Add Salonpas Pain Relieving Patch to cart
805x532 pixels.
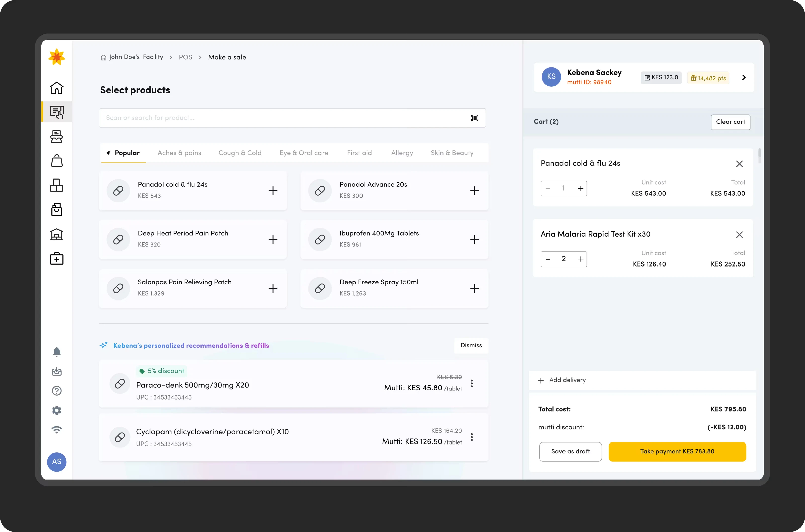point(273,288)
